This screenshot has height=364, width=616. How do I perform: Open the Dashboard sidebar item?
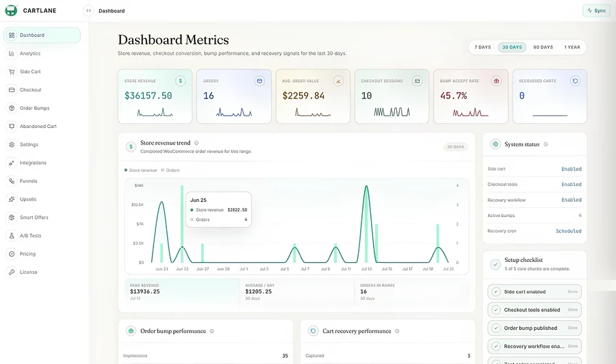coord(42,35)
